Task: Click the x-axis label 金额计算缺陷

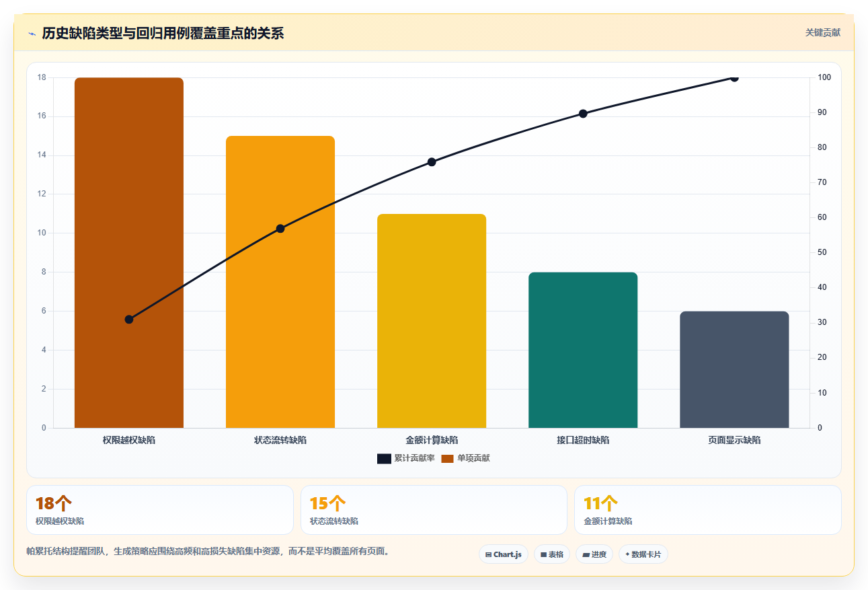Action: [x=432, y=440]
